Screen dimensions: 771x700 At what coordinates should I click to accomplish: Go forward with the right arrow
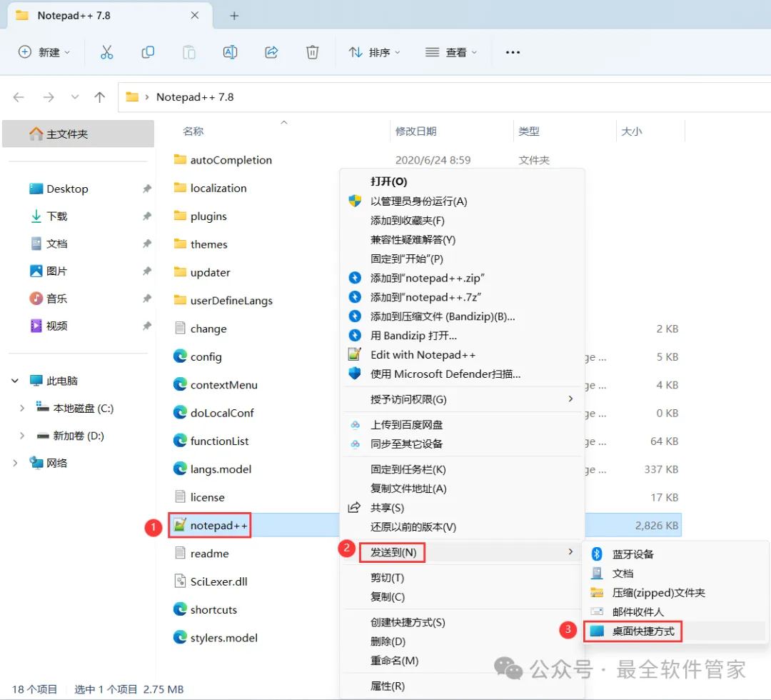49,97
